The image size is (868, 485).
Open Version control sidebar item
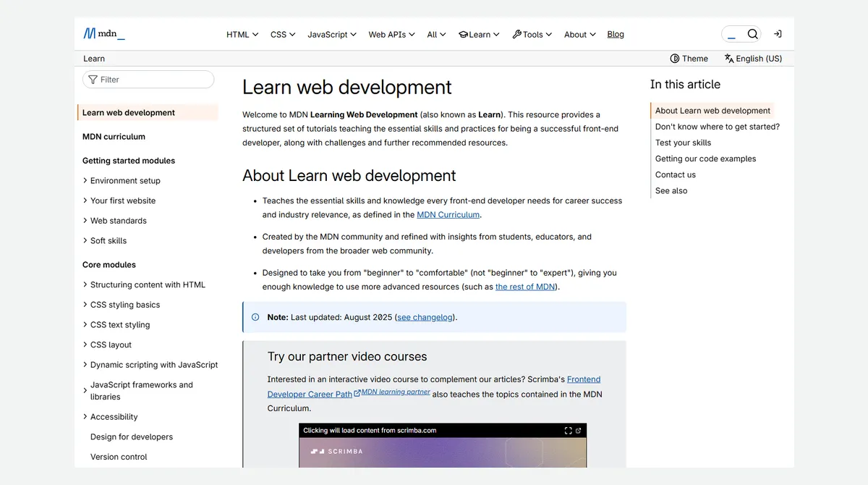point(119,457)
